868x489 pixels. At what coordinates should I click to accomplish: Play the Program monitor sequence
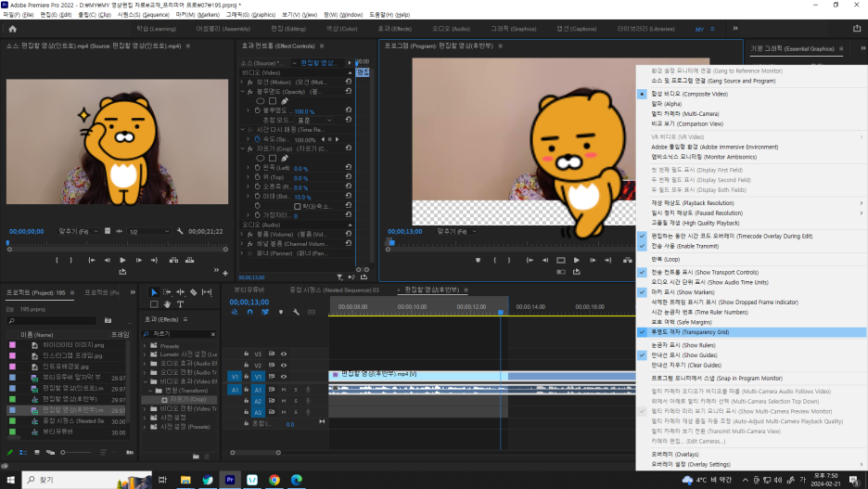pos(576,260)
